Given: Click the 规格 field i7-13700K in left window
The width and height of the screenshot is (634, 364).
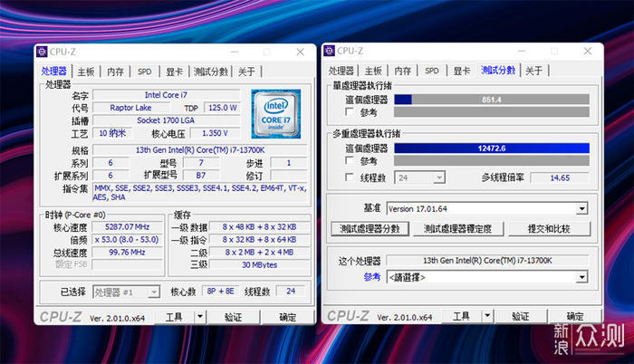Looking at the screenshot, I should pyautogui.click(x=200, y=150).
